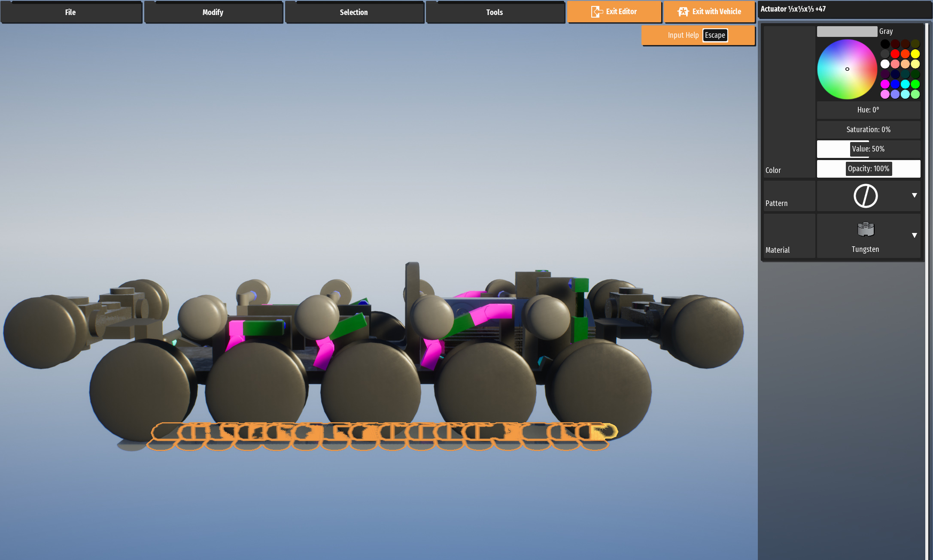
Task: Pick the pure white color swatch
Action: [885, 64]
